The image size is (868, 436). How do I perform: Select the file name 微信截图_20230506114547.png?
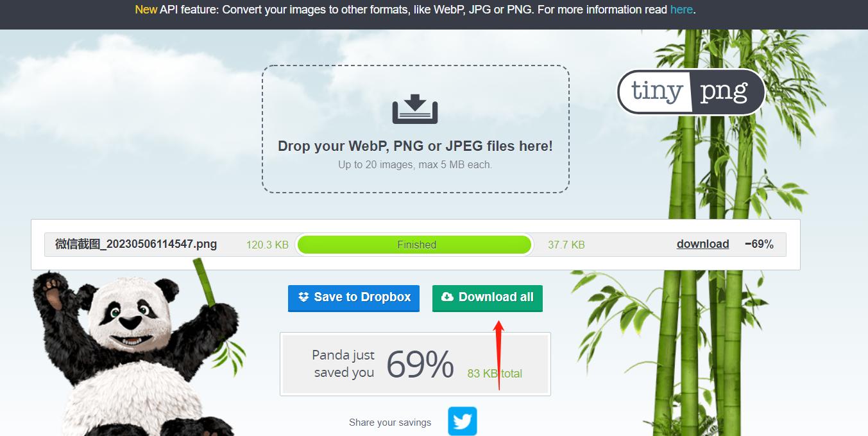coord(136,244)
